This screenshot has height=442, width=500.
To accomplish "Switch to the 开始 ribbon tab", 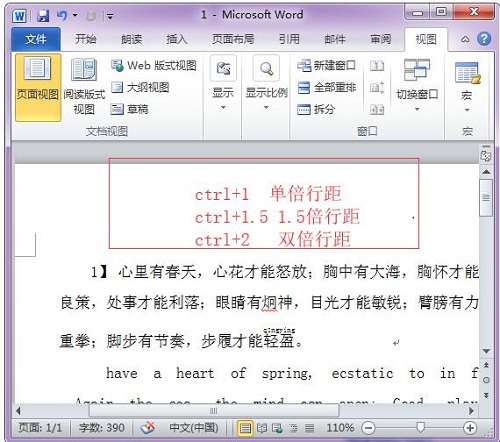I will (86, 39).
